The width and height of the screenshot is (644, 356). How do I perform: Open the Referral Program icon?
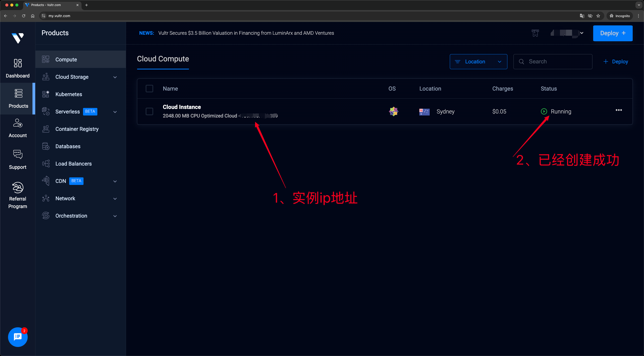click(x=18, y=188)
